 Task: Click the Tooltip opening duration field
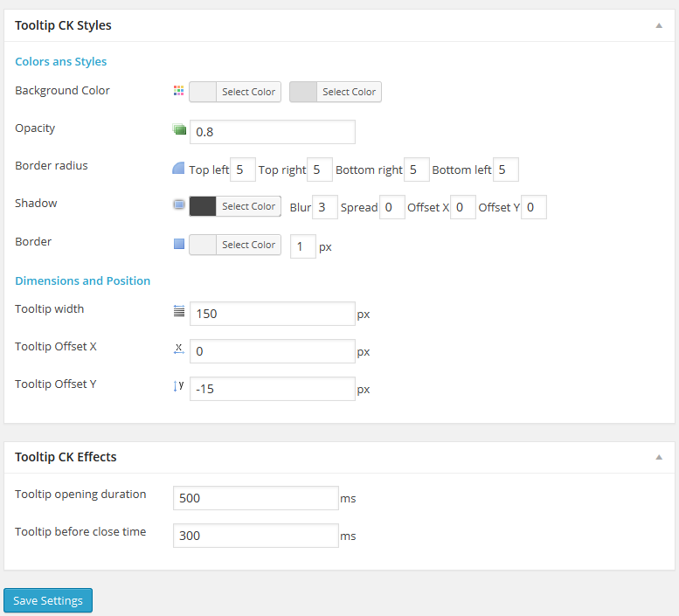(255, 498)
